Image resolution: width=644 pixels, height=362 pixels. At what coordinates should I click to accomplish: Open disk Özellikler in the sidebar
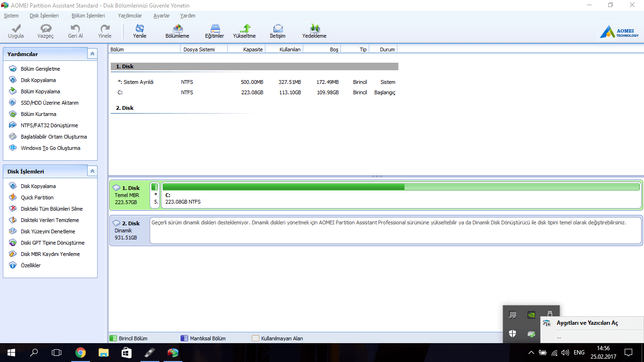point(31,265)
